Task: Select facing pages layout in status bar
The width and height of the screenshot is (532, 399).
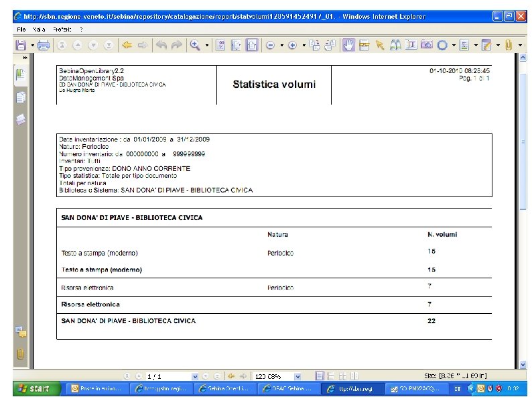Action: pyautogui.click(x=354, y=376)
